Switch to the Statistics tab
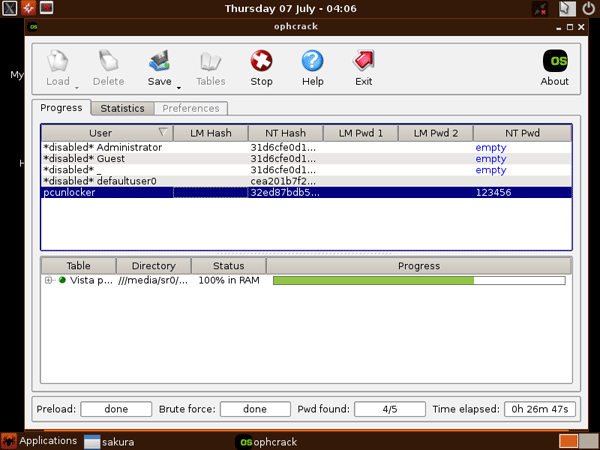Viewport: 600px width, 450px height. pos(123,108)
